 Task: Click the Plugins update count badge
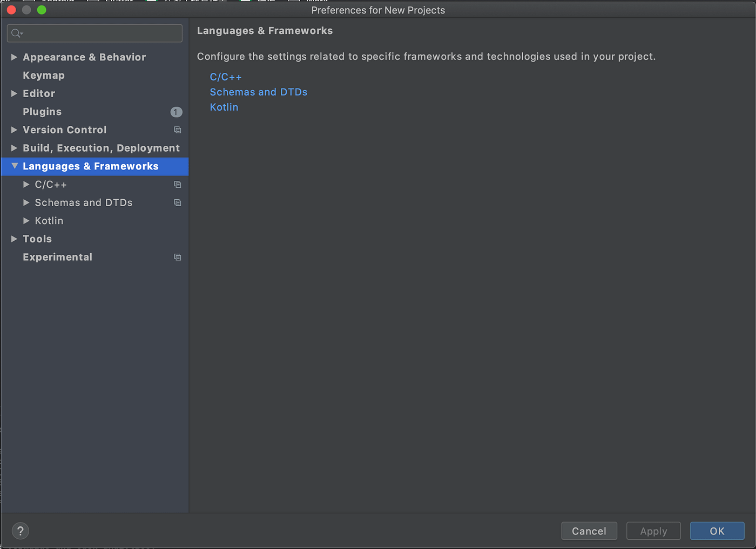coord(176,112)
